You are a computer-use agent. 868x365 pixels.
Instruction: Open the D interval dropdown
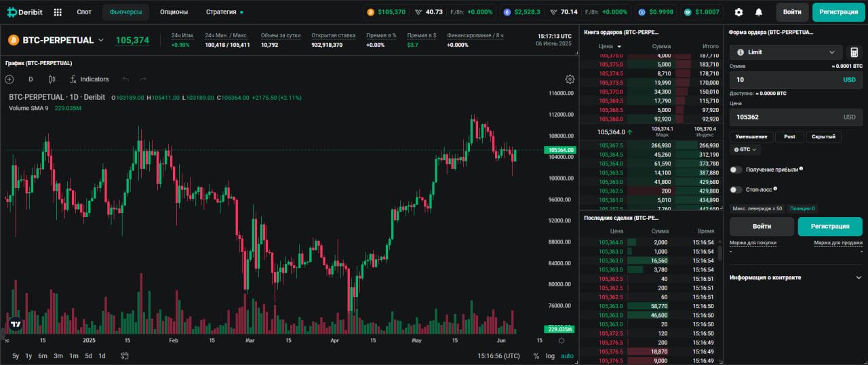click(31, 79)
